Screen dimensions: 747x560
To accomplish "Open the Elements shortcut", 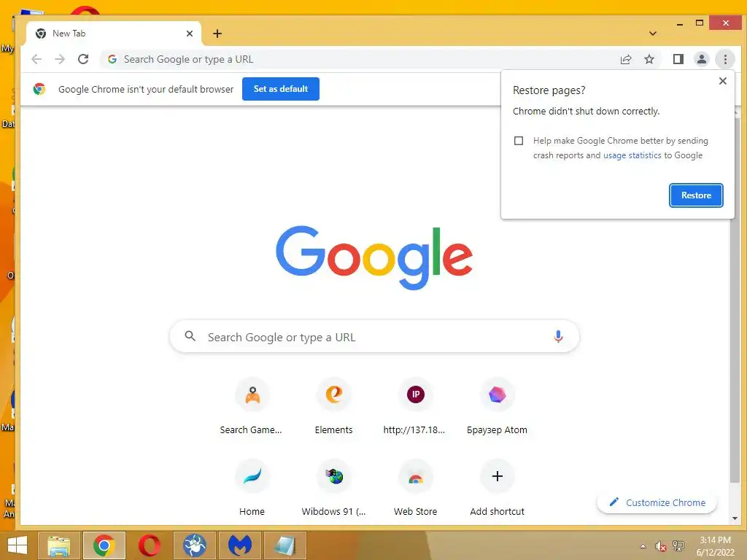I will 333,405.
